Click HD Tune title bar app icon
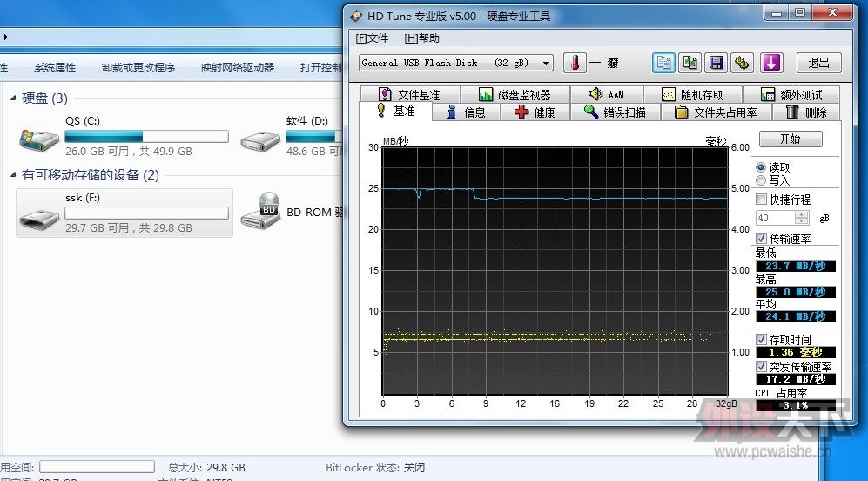 click(357, 16)
